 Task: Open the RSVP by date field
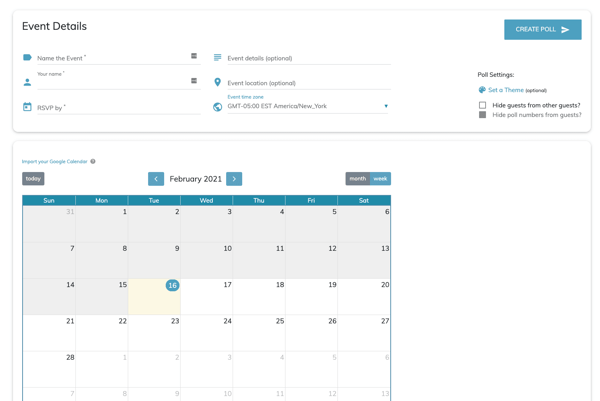[x=119, y=108]
